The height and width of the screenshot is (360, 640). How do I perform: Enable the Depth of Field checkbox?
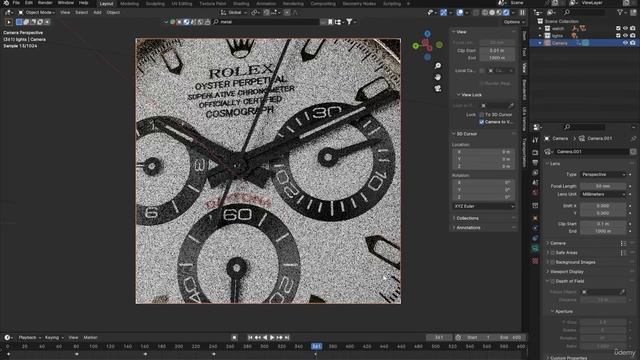(553, 281)
